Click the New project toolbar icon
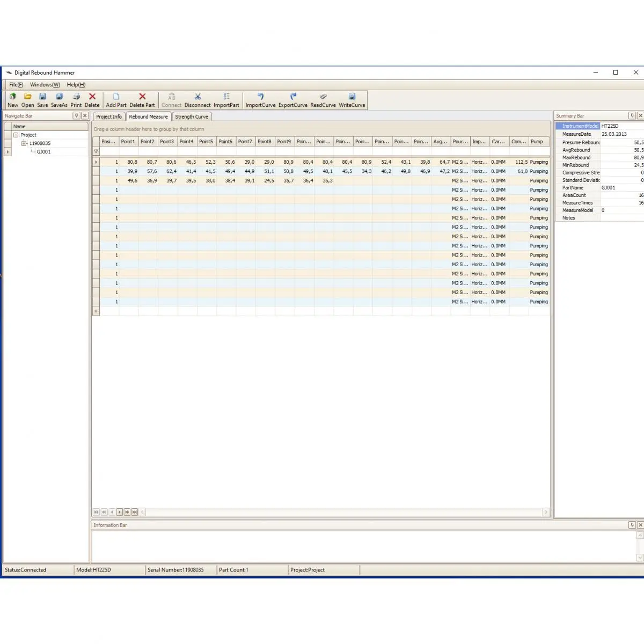The image size is (644, 644). point(12,97)
